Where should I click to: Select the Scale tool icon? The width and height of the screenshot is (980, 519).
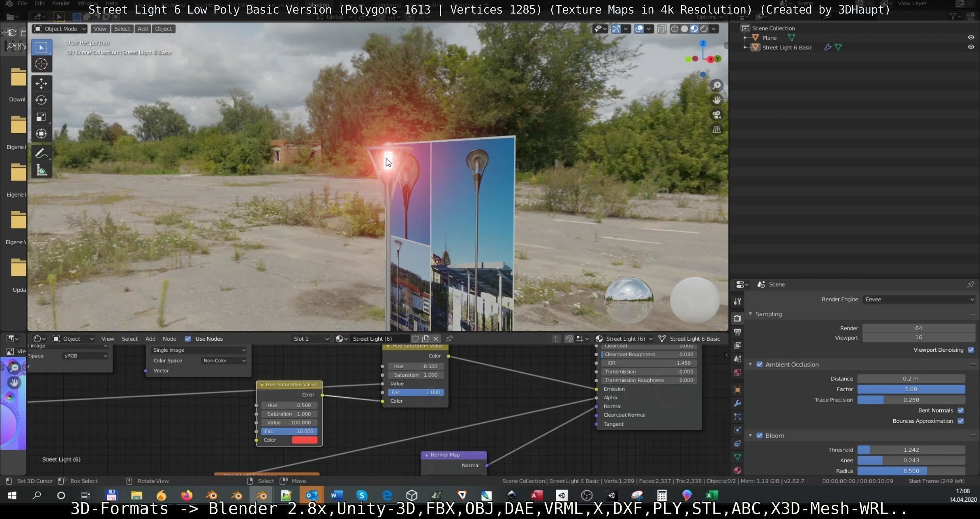[41, 117]
